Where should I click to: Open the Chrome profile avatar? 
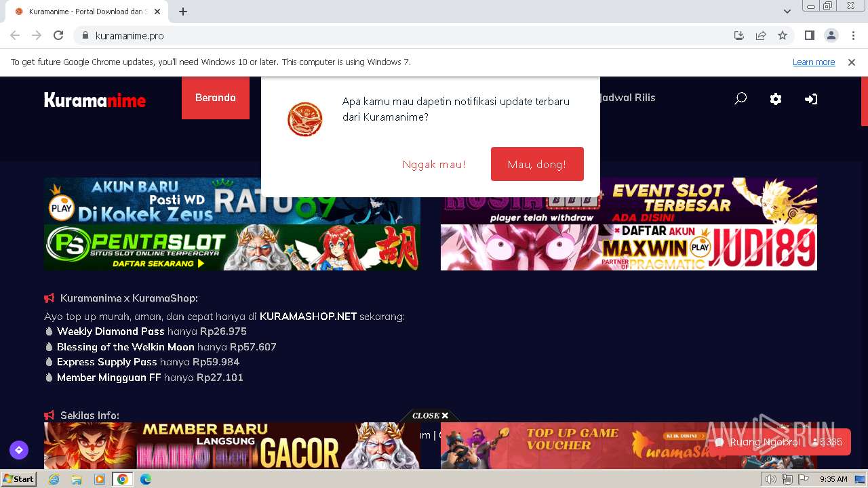pos(831,35)
